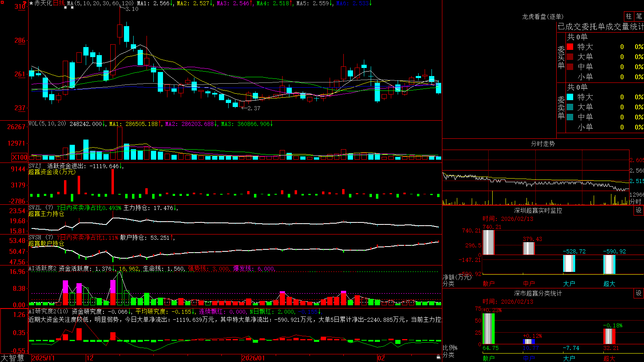Click the SVZJ indicator name
The height and width of the screenshot is (362, 644).
coord(35,166)
